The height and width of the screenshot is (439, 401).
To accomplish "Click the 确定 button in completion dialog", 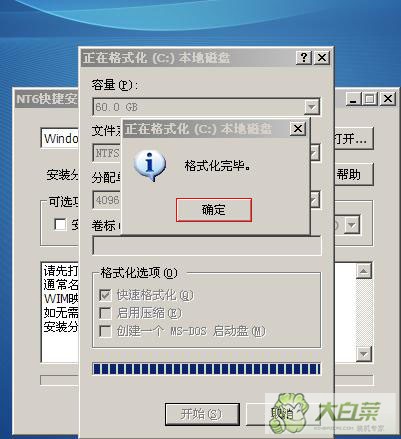I will click(214, 210).
